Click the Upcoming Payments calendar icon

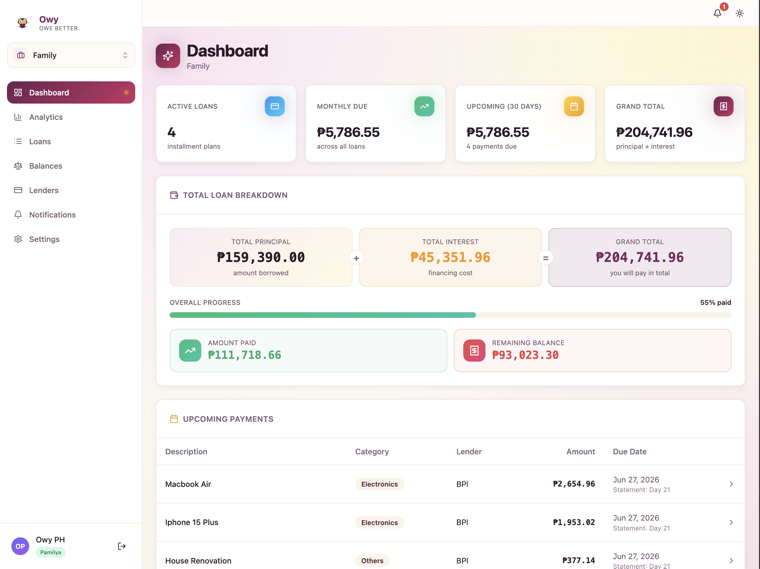174,419
